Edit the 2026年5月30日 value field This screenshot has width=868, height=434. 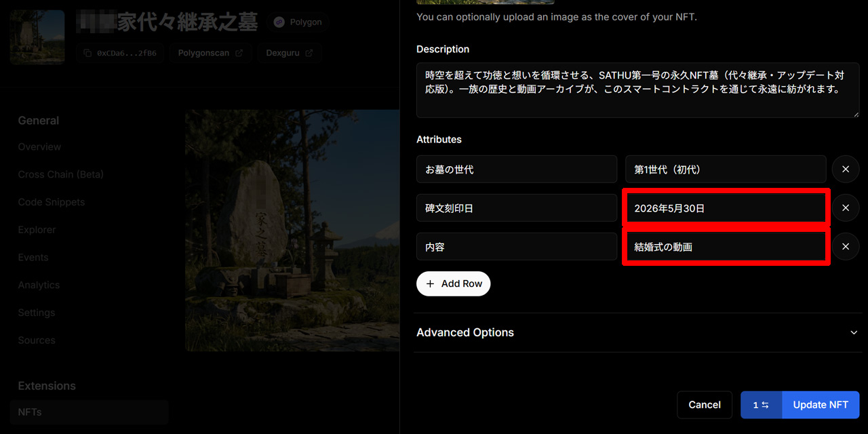[x=726, y=208]
